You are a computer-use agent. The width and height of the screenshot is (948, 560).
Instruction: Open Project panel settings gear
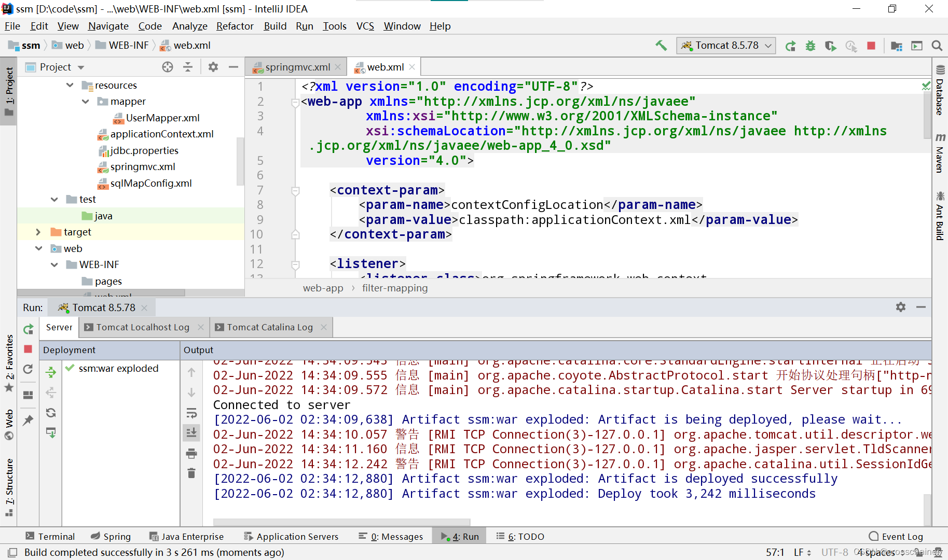213,67
